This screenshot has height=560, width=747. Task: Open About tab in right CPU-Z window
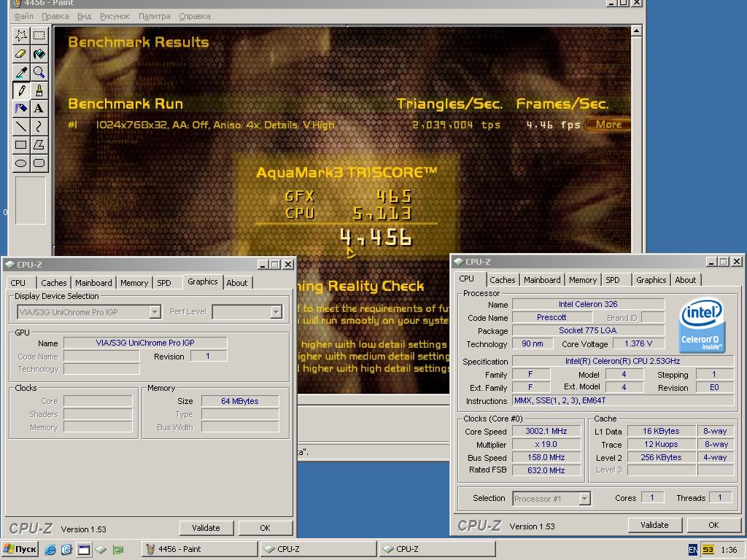click(686, 280)
